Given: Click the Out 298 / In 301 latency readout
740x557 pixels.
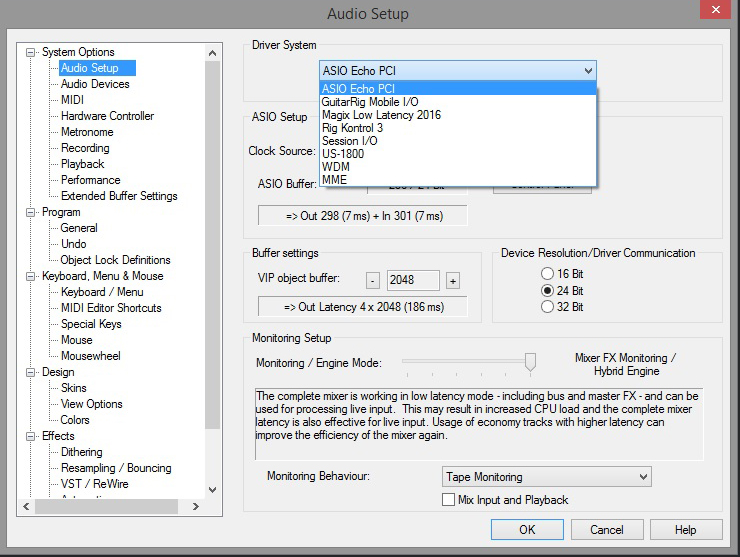Looking at the screenshot, I should [362, 216].
